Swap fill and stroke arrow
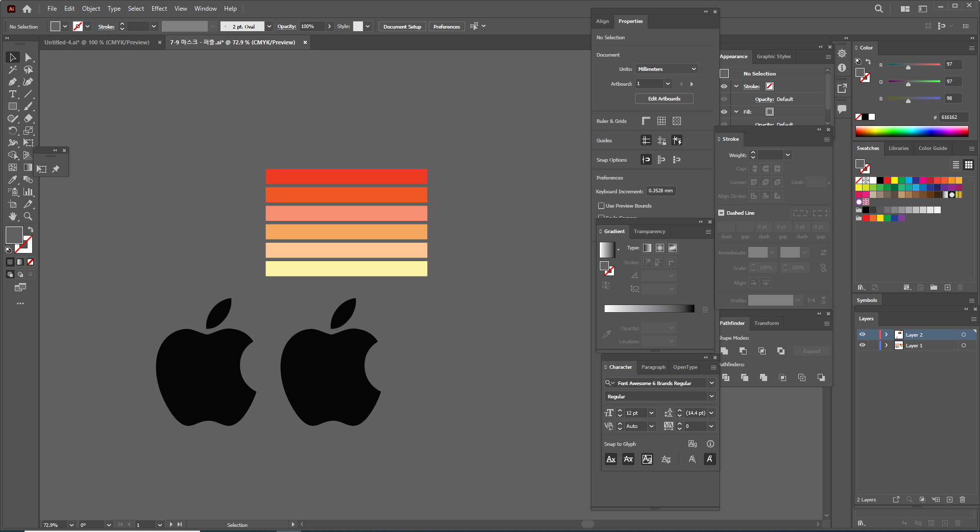980x532 pixels. pos(31,230)
